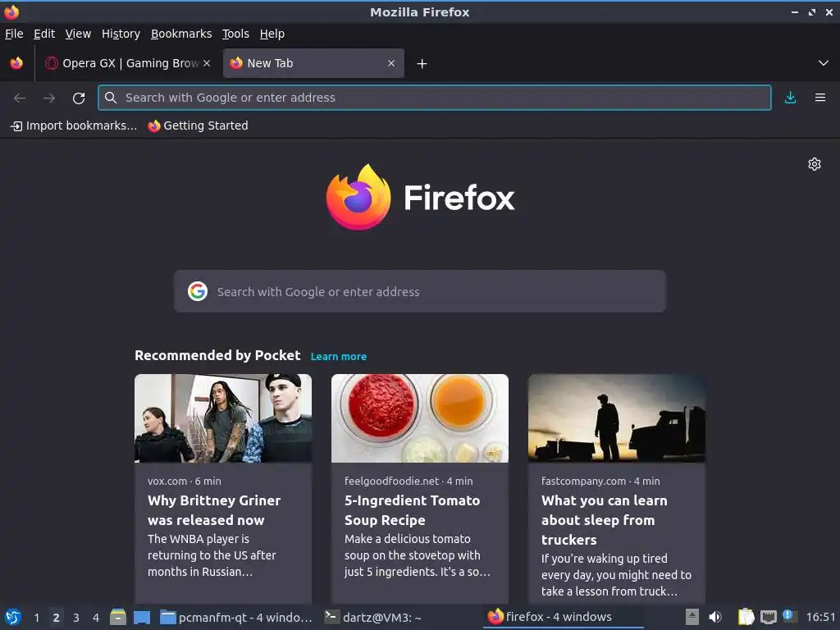Open the network monitor tray icon

point(768,617)
